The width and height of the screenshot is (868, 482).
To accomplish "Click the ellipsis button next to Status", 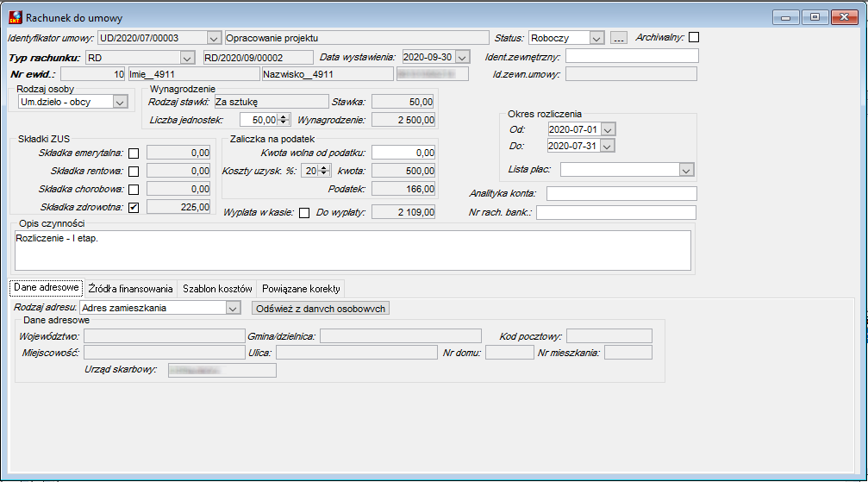I will click(619, 38).
